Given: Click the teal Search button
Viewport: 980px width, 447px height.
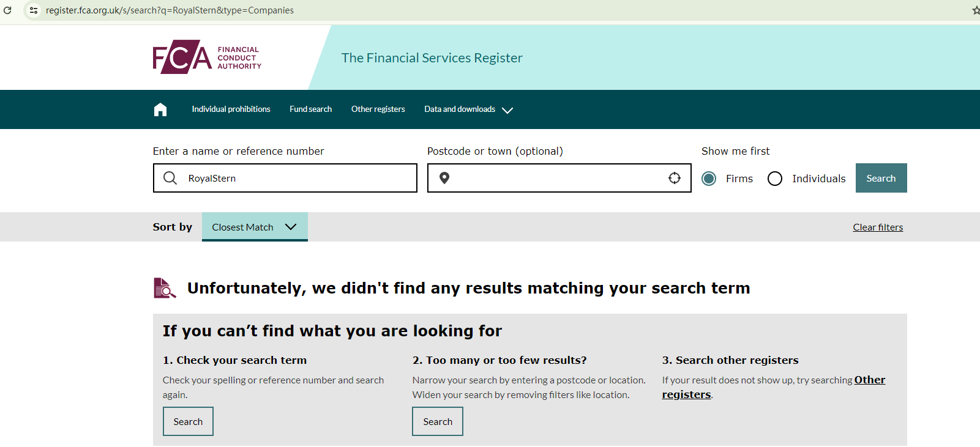Looking at the screenshot, I should coord(881,178).
